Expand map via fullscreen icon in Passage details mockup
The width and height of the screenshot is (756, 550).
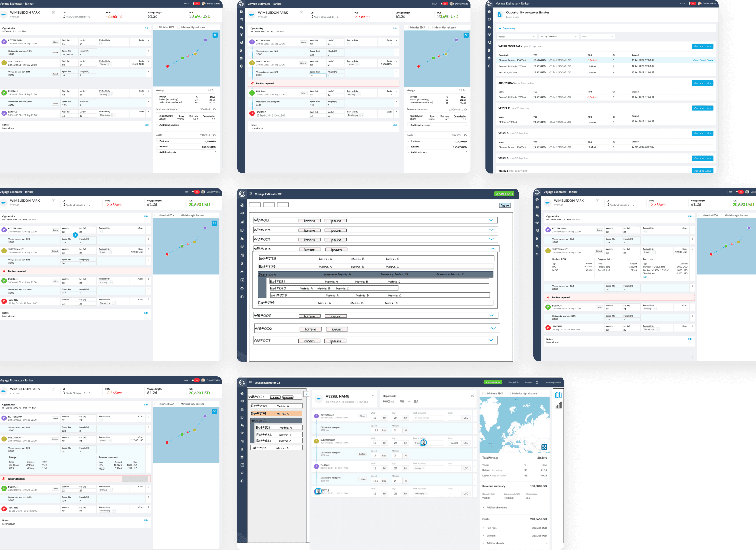click(x=214, y=411)
